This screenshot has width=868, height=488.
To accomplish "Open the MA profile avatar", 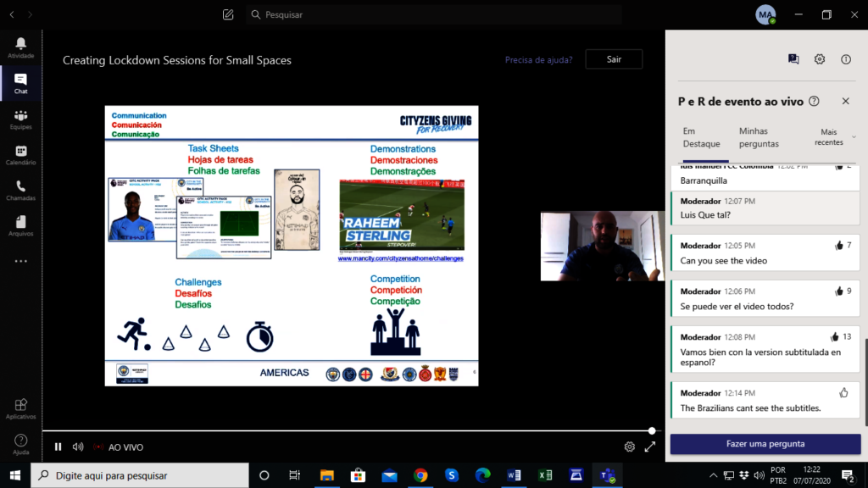I will click(765, 15).
